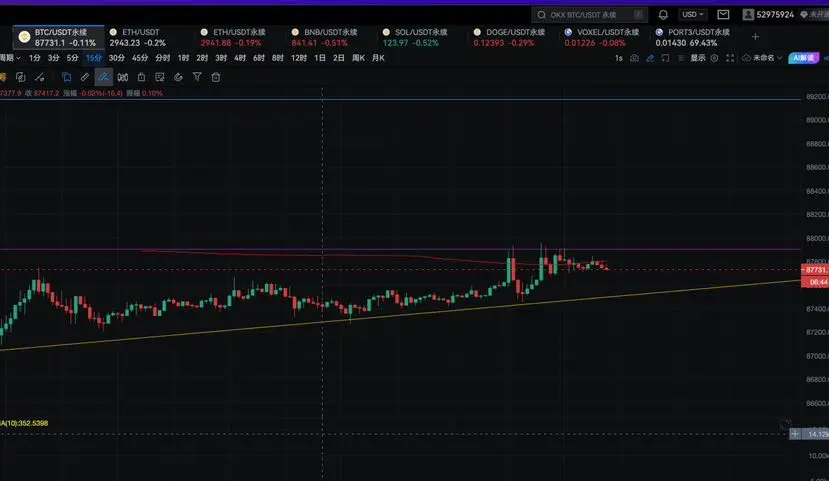
Task: Select the 15分 timeframe
Action: 94,58
